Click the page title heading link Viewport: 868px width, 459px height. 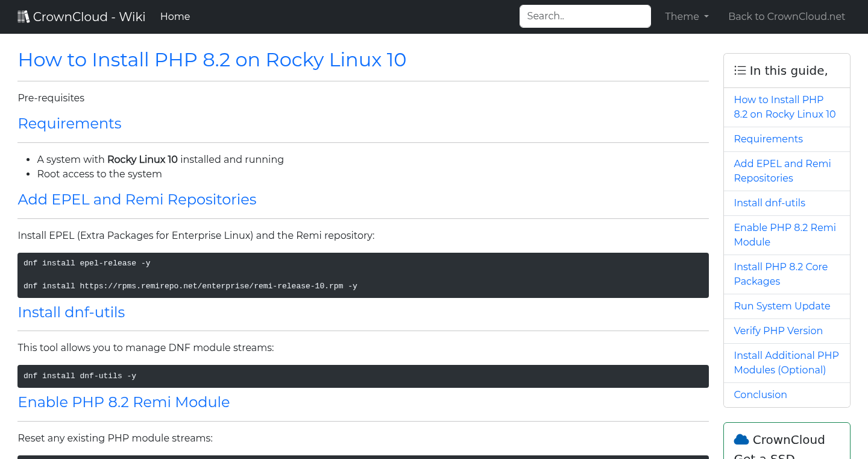click(212, 60)
